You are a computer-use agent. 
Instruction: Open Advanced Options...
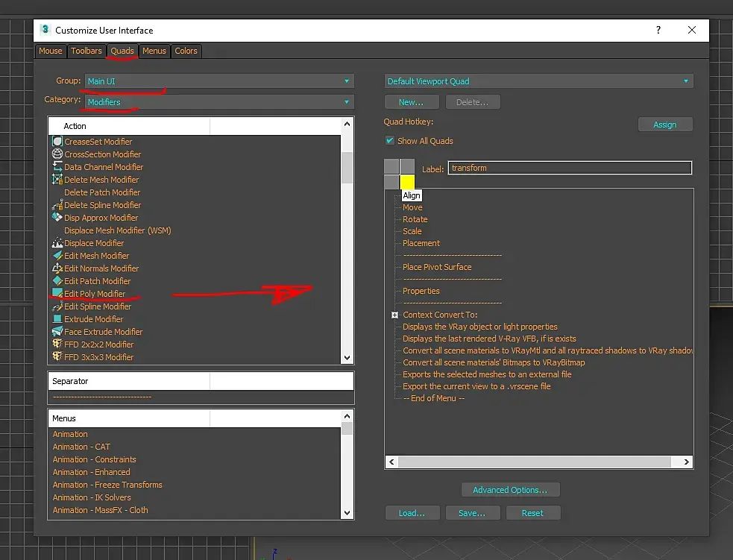pyautogui.click(x=510, y=490)
